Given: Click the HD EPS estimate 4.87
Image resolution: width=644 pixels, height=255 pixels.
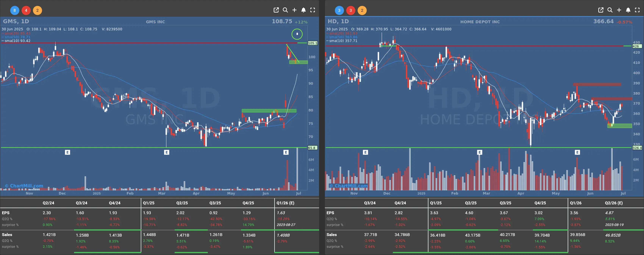Looking at the screenshot, I should click(609, 213).
